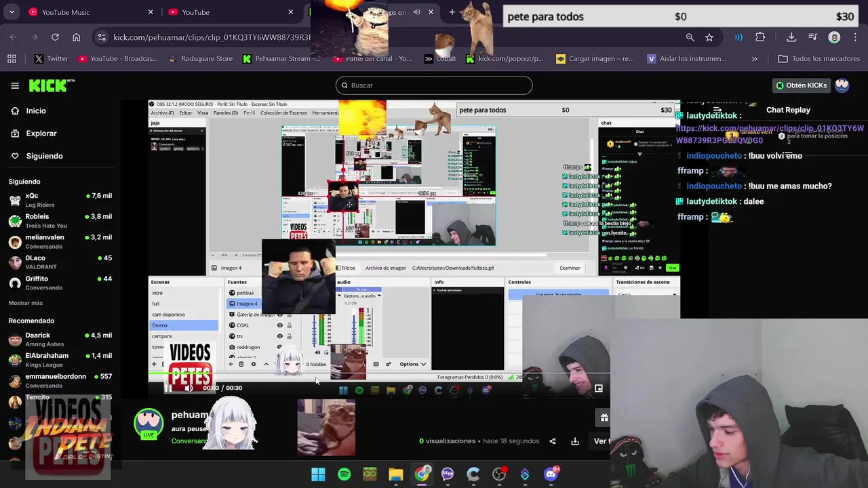868x488 pixels.
Task: Focus the Buscar search field
Action: pos(434,85)
